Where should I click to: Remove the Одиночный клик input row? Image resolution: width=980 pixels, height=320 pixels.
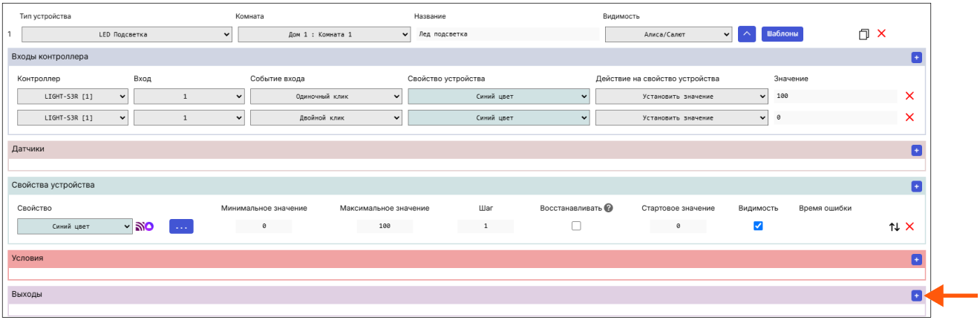click(x=909, y=96)
